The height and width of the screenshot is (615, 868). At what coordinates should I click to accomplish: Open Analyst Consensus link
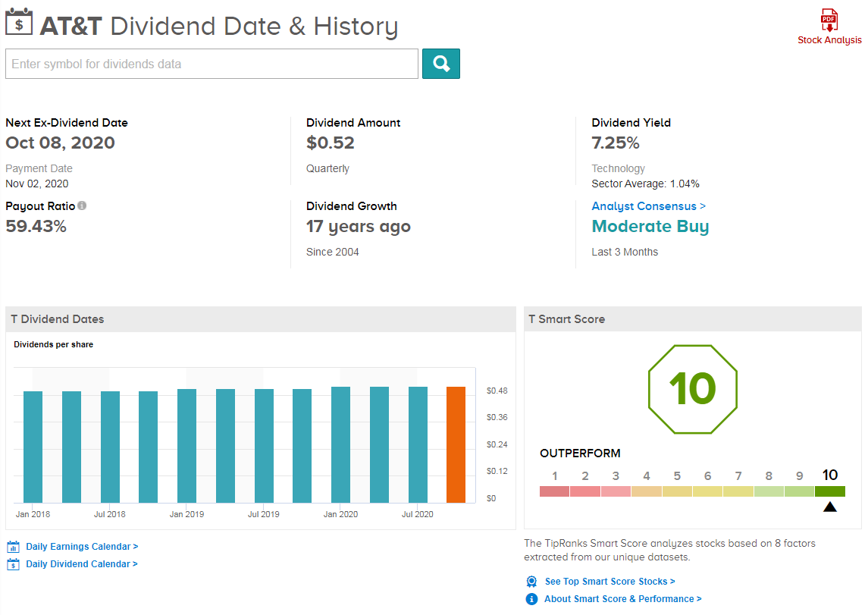pyautogui.click(x=648, y=206)
